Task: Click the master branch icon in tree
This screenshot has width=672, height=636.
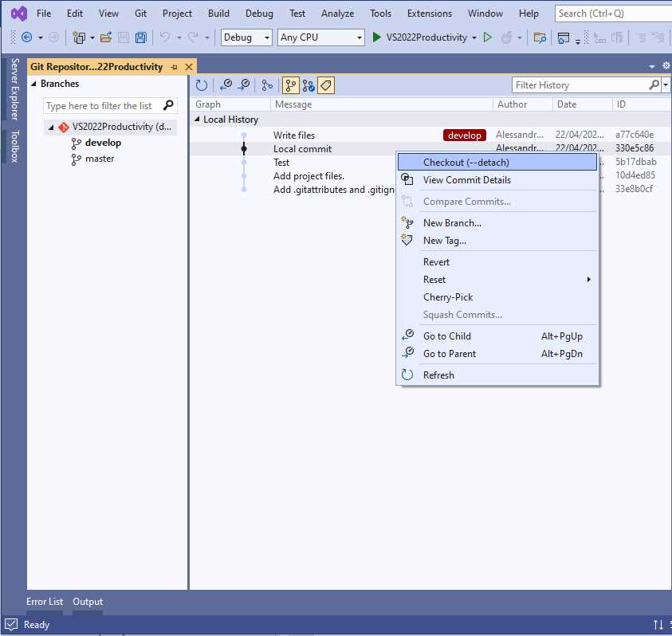Action: pos(77,159)
